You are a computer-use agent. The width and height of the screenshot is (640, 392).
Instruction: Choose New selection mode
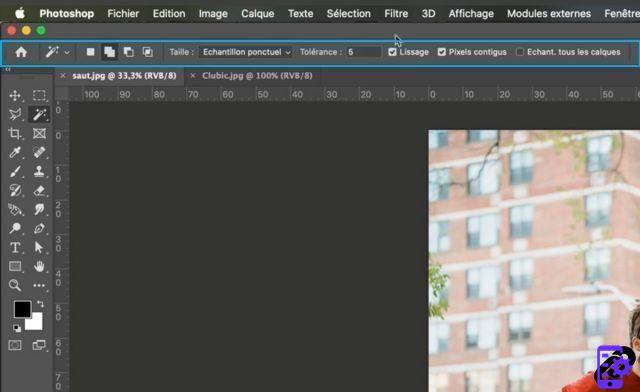91,52
